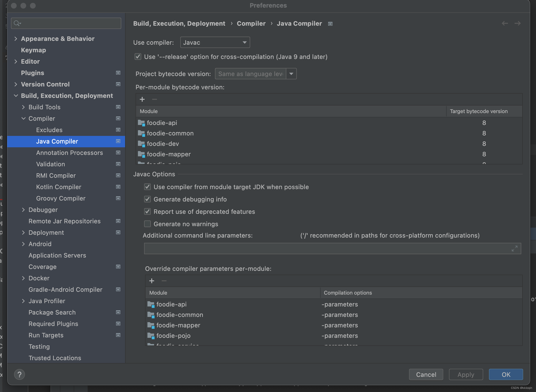Screen dimensions: 536x392
Task: Focus the preferences search box
Action: click(x=69, y=23)
